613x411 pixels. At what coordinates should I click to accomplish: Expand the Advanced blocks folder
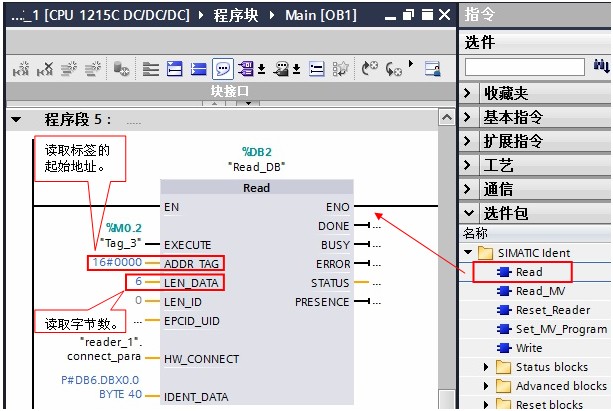(486, 386)
